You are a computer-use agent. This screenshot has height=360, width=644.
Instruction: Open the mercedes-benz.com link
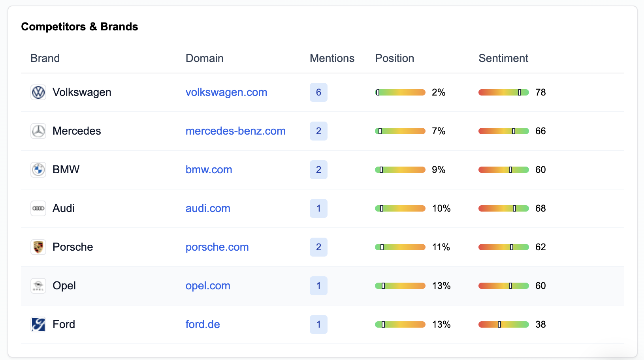pos(235,131)
